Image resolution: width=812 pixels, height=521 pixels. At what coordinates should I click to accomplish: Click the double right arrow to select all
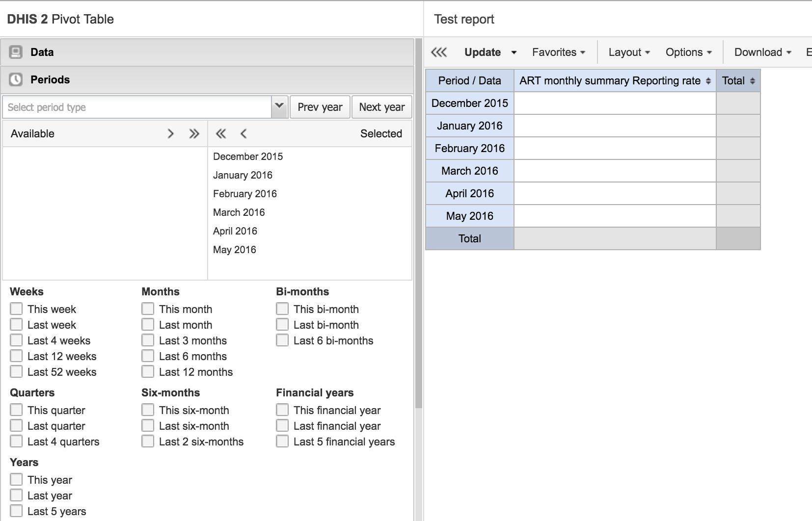[194, 133]
